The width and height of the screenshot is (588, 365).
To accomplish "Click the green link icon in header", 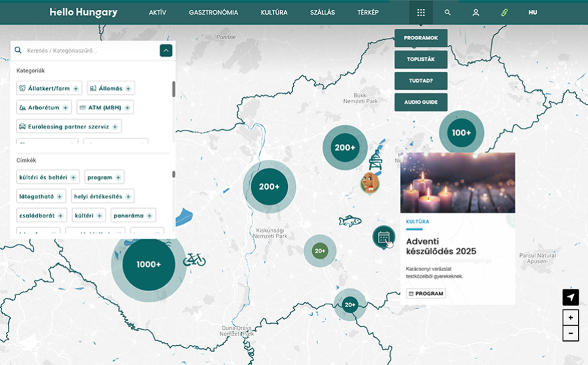I will [x=504, y=13].
